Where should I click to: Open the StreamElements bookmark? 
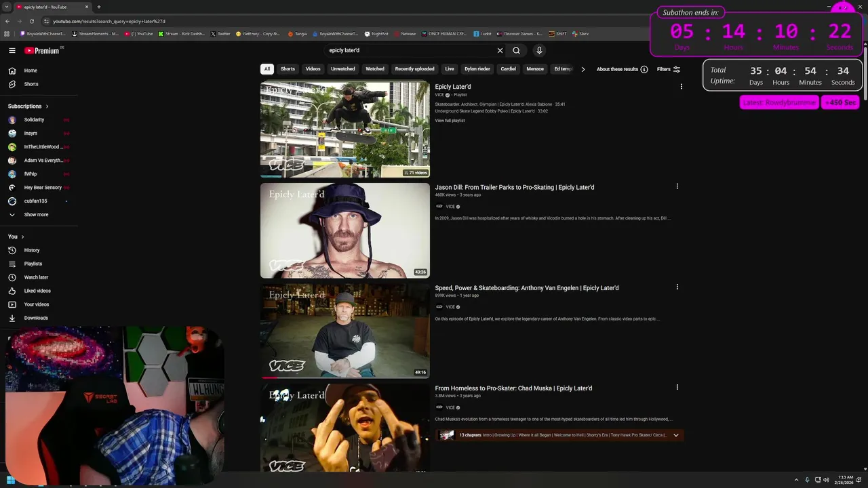click(94, 34)
